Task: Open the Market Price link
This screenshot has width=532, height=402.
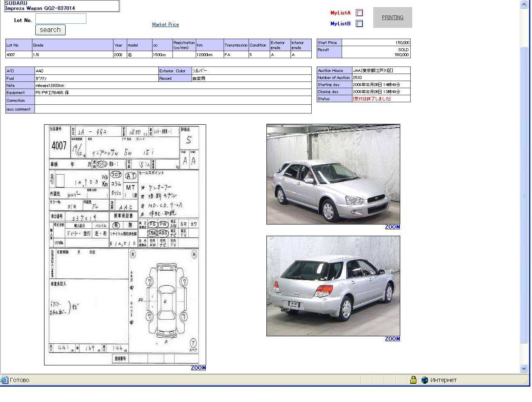Action: click(165, 25)
